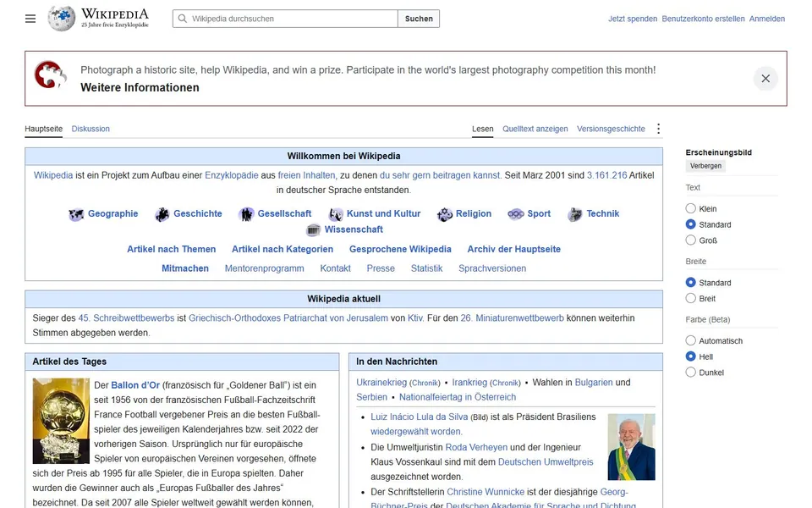Image resolution: width=812 pixels, height=508 pixels.
Task: Open the Sprachversionen link
Action: pyautogui.click(x=492, y=268)
